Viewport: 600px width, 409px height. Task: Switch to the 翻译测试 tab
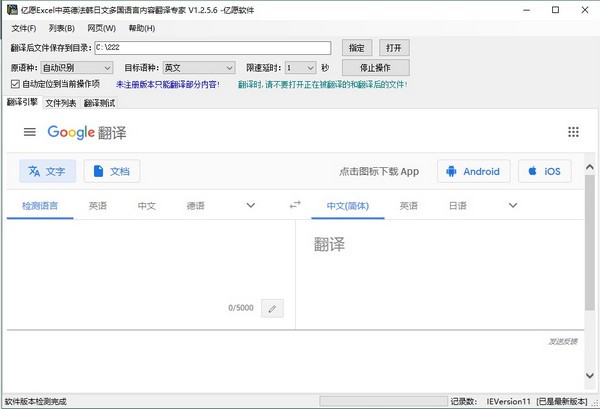[99, 103]
